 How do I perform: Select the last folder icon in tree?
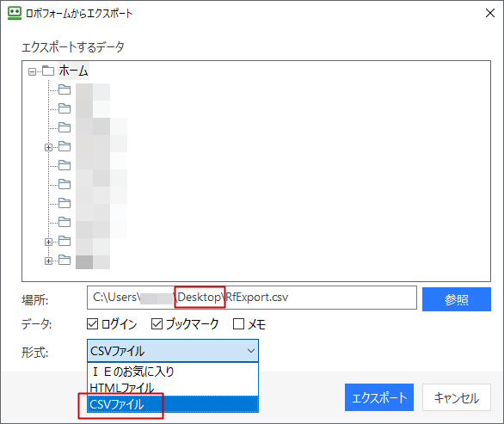65,260
